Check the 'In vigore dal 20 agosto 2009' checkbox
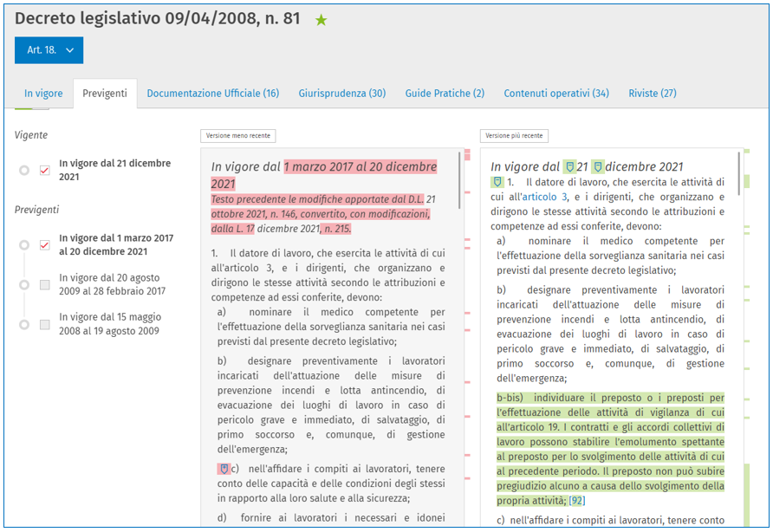The image size is (773, 532). [x=45, y=284]
